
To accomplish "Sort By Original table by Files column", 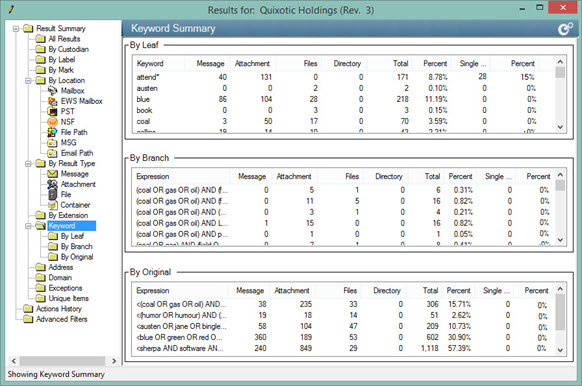I will (x=337, y=291).
